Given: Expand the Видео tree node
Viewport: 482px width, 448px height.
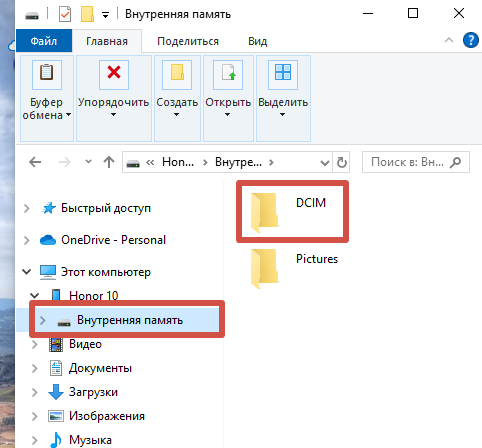Looking at the screenshot, I should 34,344.
